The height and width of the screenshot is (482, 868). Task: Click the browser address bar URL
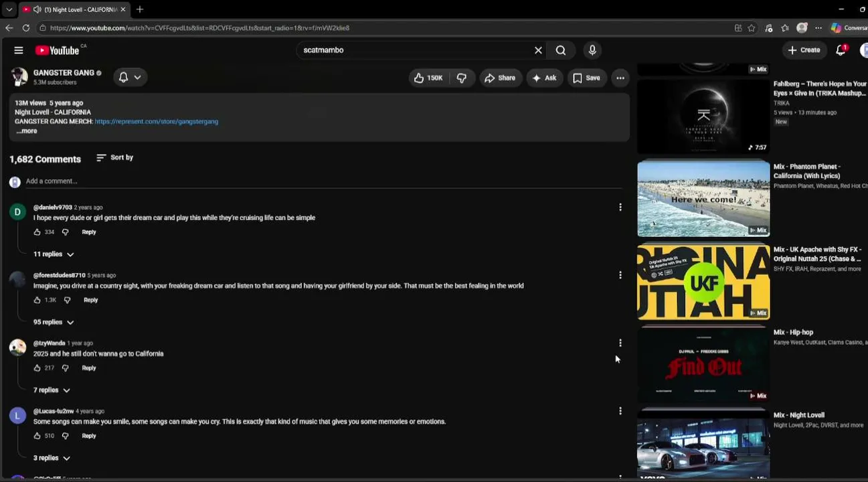[199, 28]
